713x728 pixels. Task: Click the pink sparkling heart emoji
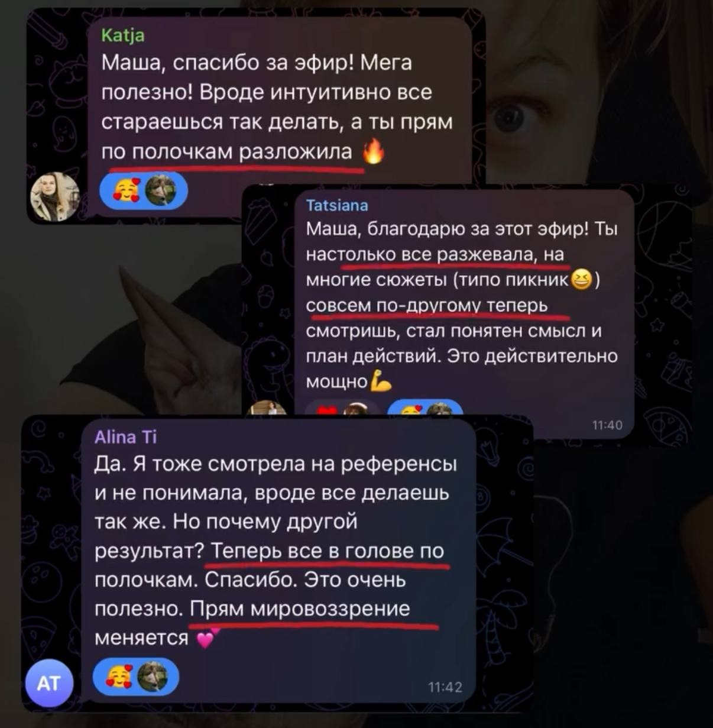pos(207,638)
